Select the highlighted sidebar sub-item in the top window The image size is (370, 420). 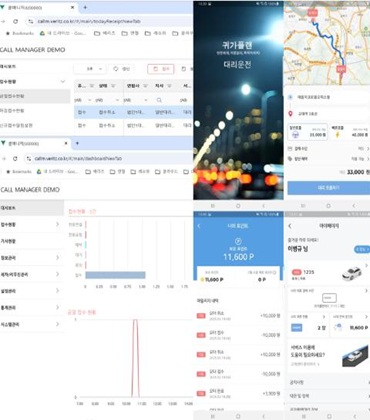pos(35,96)
